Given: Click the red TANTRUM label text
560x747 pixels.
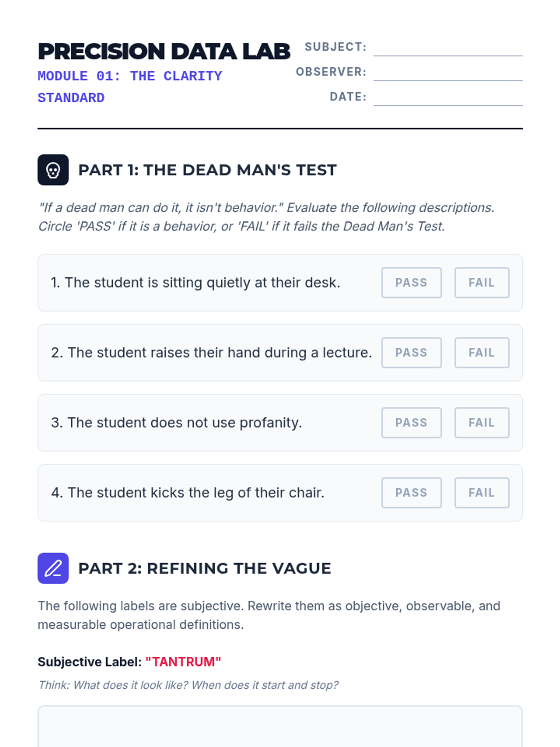Looking at the screenshot, I should [x=183, y=662].
